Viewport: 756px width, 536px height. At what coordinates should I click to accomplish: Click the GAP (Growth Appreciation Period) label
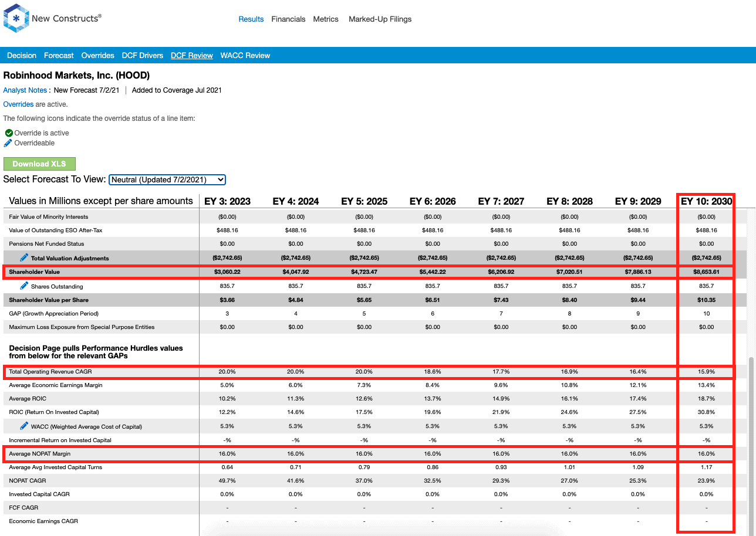point(54,314)
